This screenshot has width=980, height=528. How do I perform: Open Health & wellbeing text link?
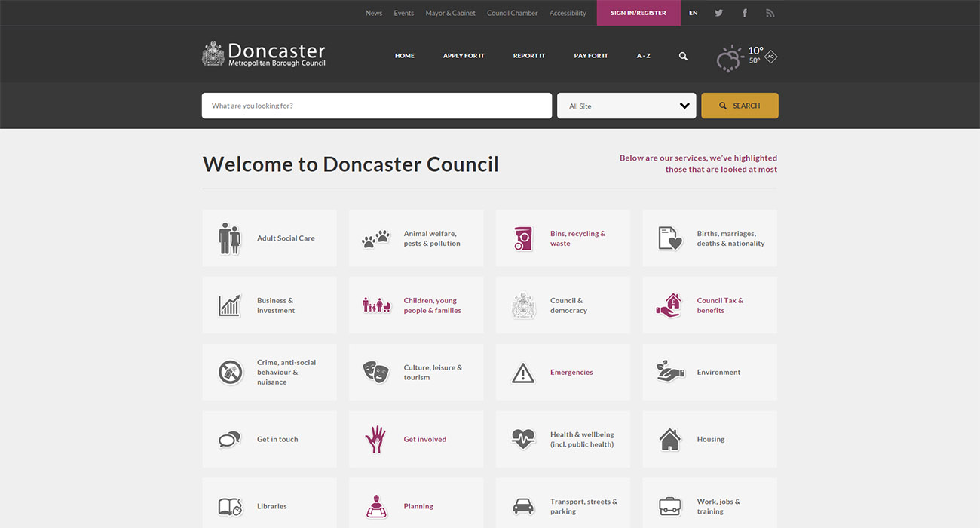click(x=582, y=440)
